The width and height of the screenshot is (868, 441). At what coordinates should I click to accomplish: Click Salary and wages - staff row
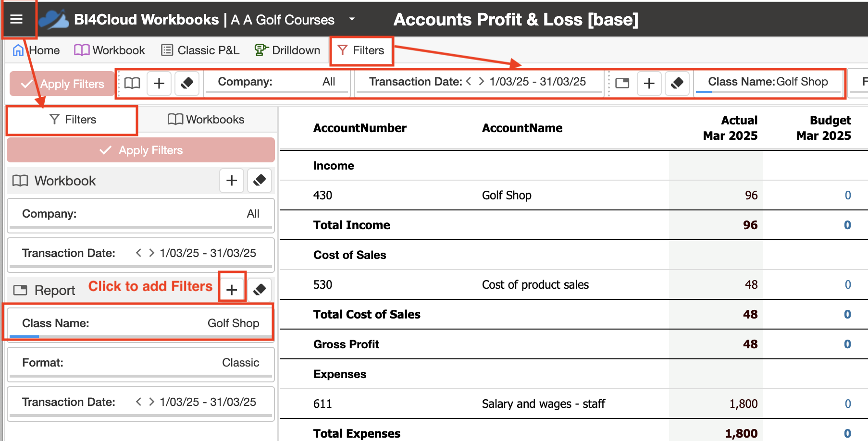574,404
